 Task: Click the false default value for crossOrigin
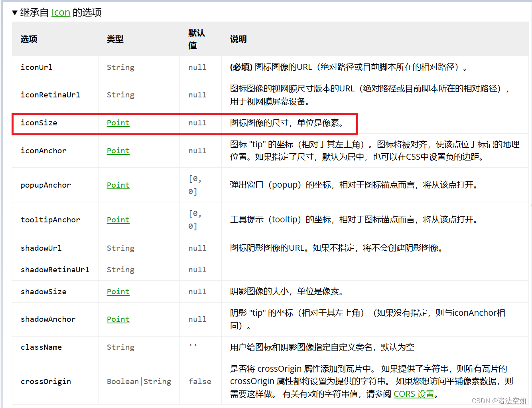click(199, 381)
